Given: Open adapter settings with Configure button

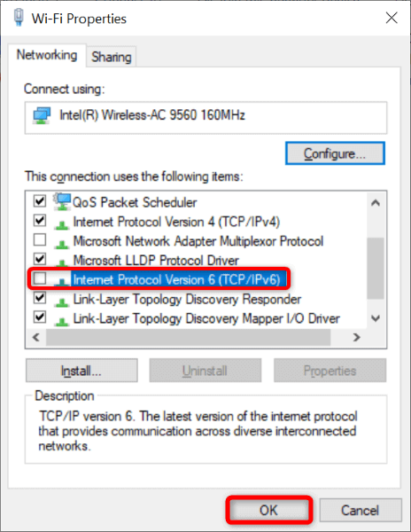Looking at the screenshot, I should (335, 153).
